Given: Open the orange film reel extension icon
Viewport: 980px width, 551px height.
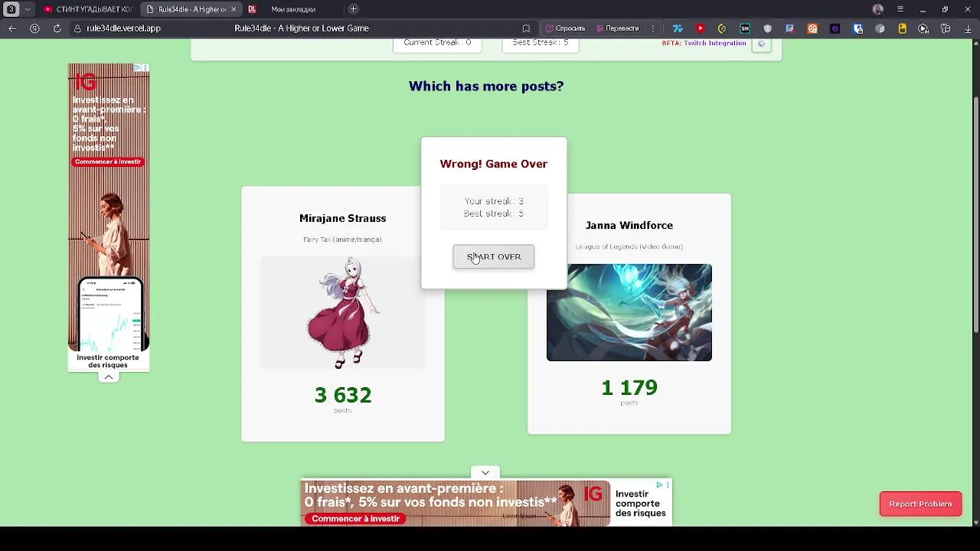Looking at the screenshot, I should tap(812, 28).
